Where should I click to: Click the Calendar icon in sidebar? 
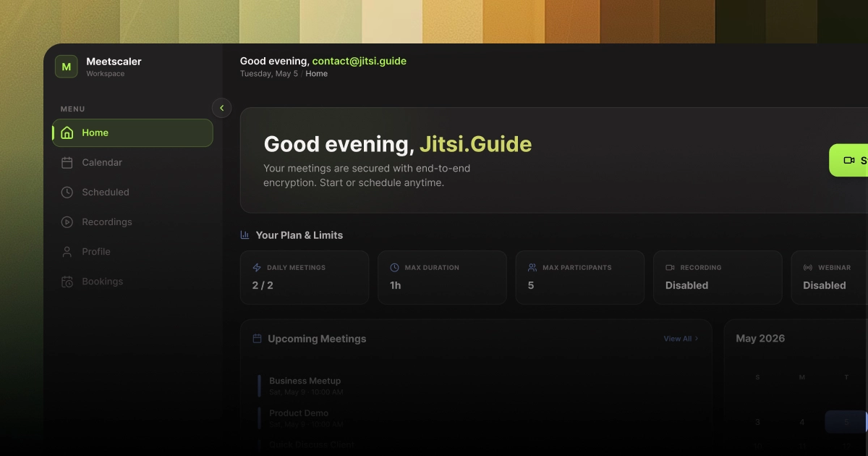click(67, 163)
